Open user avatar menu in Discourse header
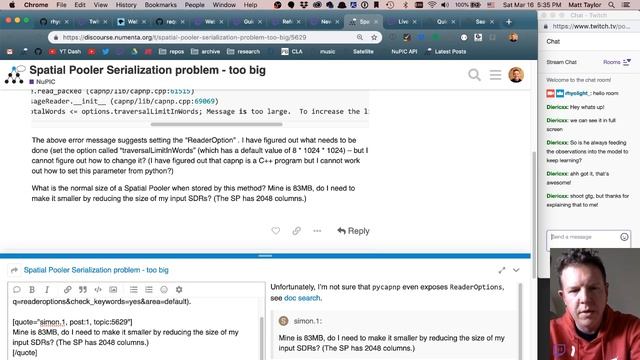Screen dimensions: 640x360 [x=516, y=75]
